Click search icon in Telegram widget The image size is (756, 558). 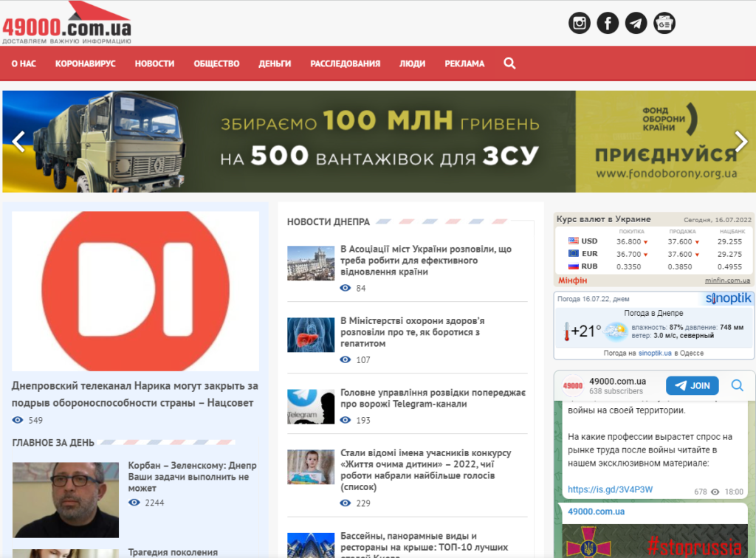click(x=738, y=385)
